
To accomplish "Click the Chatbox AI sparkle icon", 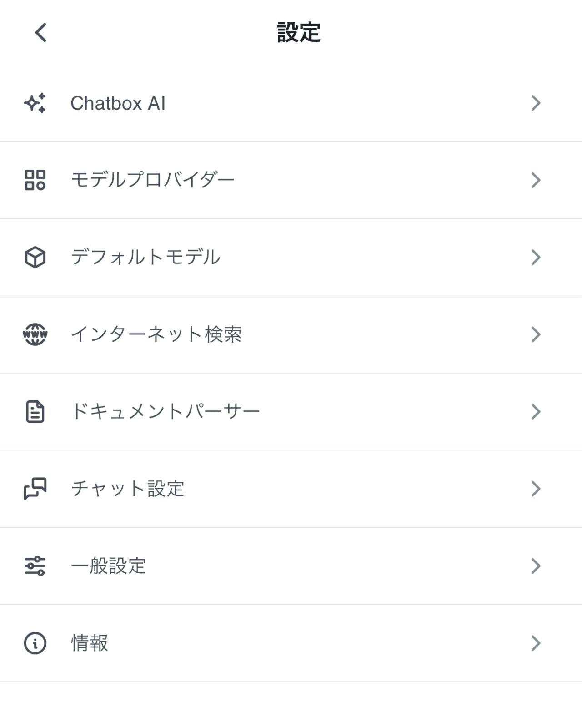I will pos(35,103).
